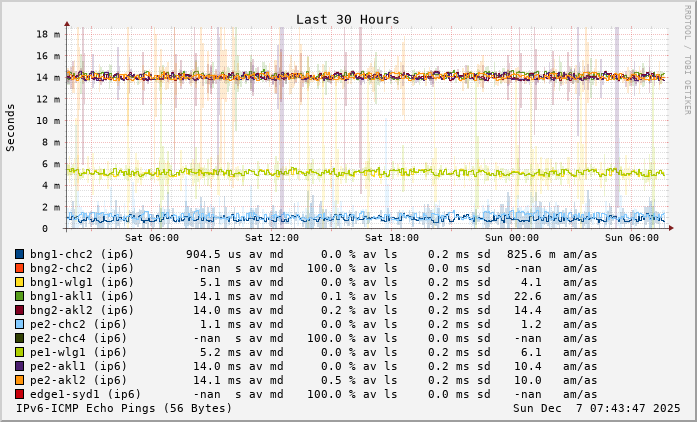Click the pe1-wlg1 lime legend swatch

coord(20,352)
